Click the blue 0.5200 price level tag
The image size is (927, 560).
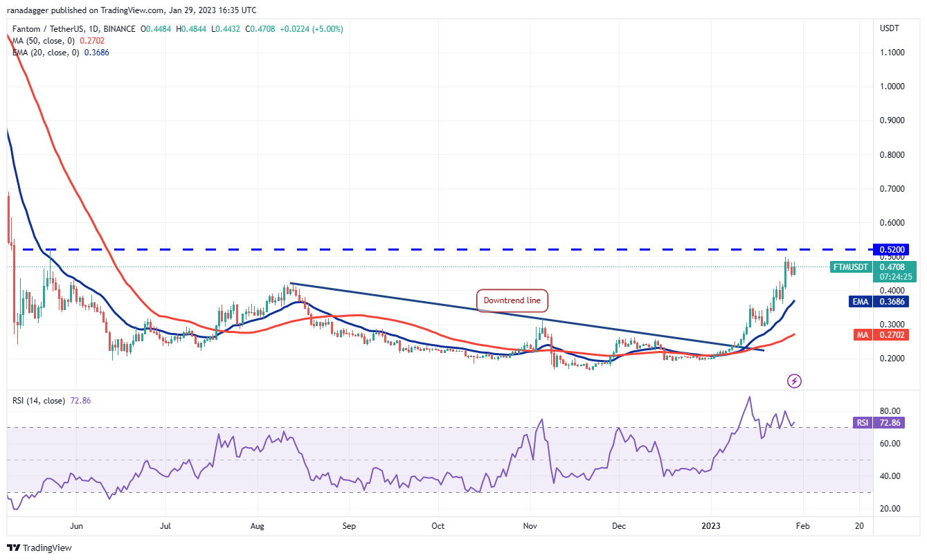pos(893,249)
